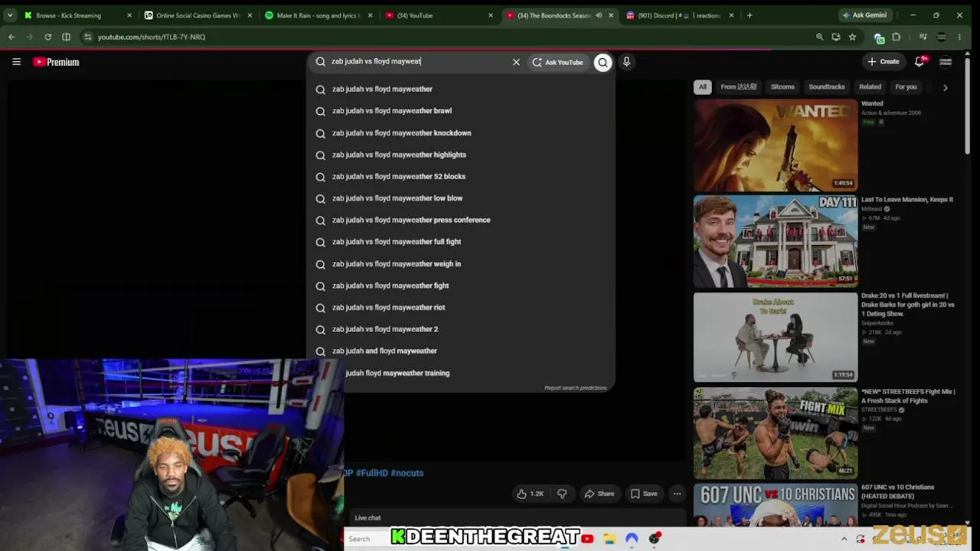Open File Explorer from the taskbar
This screenshot has height=551, width=980.
[609, 539]
